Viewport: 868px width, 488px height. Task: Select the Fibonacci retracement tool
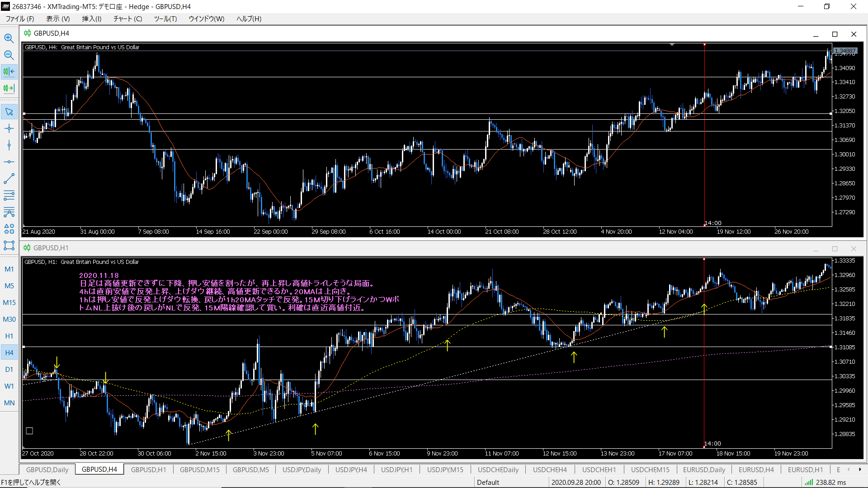(9, 212)
